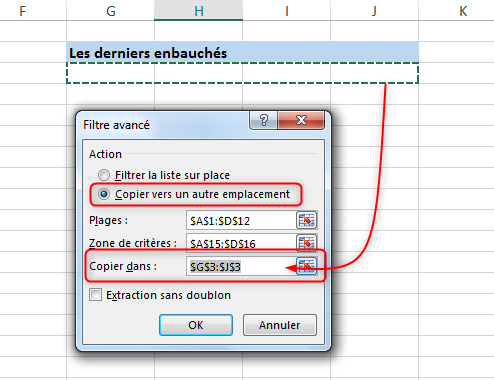The height and width of the screenshot is (380, 494).
Task: Click Annuler to cancel the filter
Action: (280, 325)
